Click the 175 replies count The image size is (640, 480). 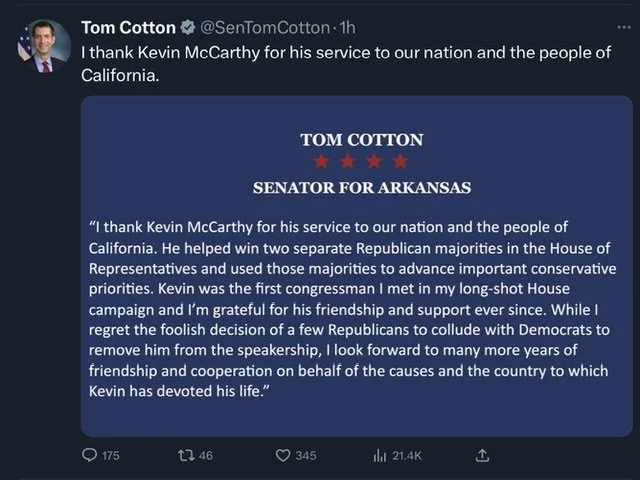tap(110, 456)
